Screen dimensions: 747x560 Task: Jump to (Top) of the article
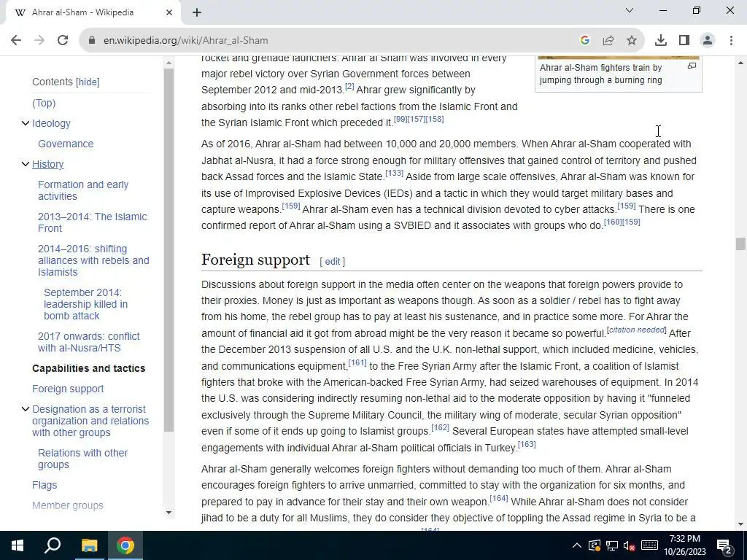(x=44, y=103)
